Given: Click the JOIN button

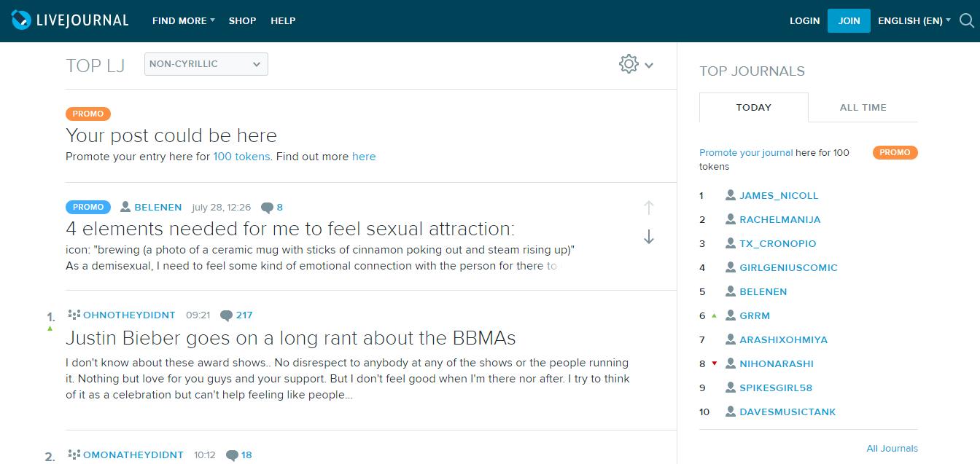Looking at the screenshot, I should 849,20.
